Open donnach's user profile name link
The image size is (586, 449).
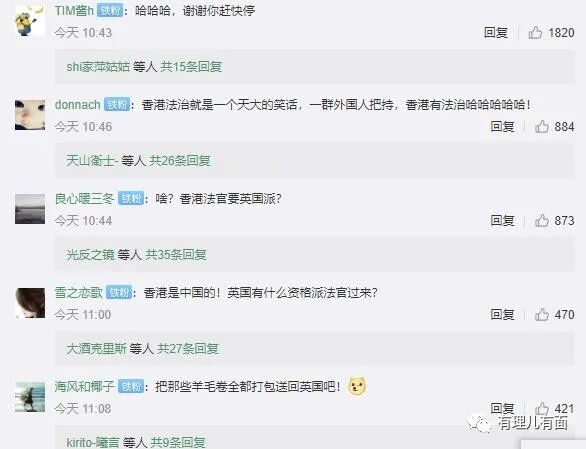tap(77, 104)
